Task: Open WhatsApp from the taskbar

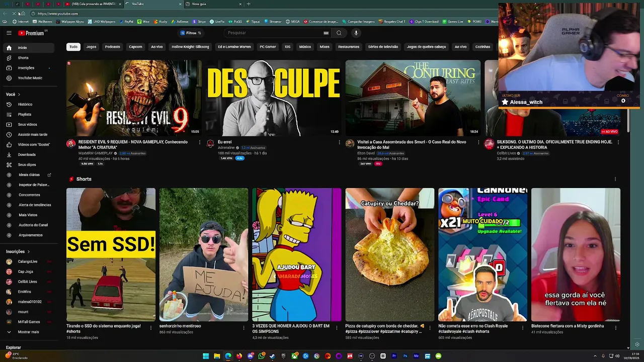Action: (261, 356)
